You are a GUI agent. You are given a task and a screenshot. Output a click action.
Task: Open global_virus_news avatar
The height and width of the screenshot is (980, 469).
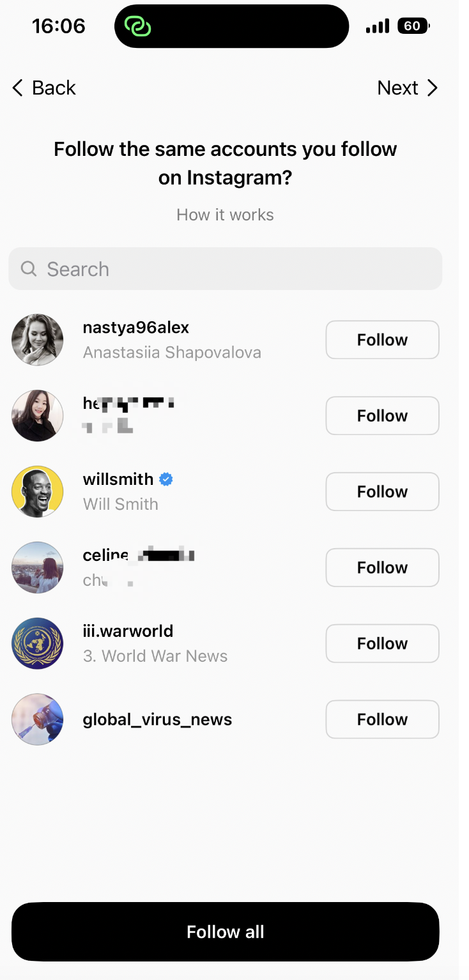coord(38,719)
